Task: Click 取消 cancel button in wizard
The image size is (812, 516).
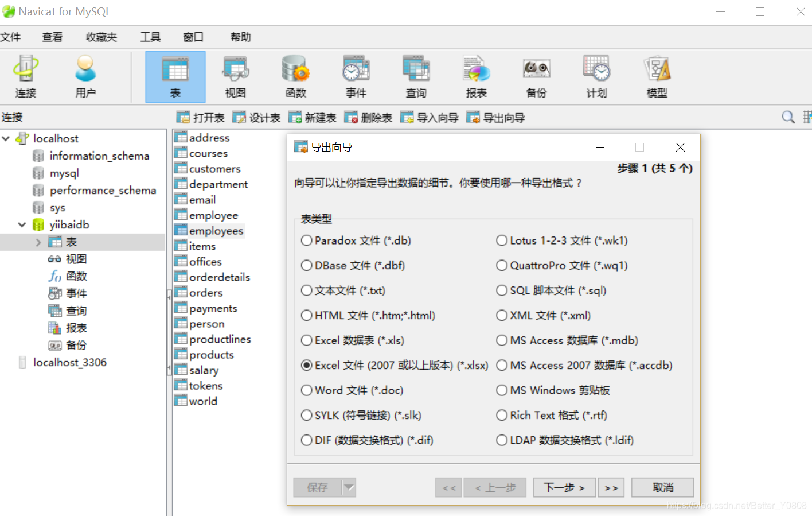Action: point(662,487)
